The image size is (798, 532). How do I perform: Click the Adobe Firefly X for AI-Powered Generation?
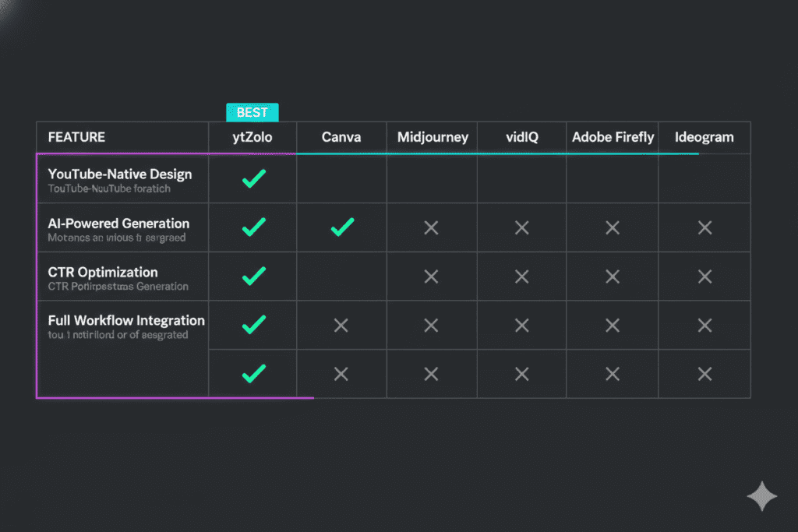coord(613,228)
